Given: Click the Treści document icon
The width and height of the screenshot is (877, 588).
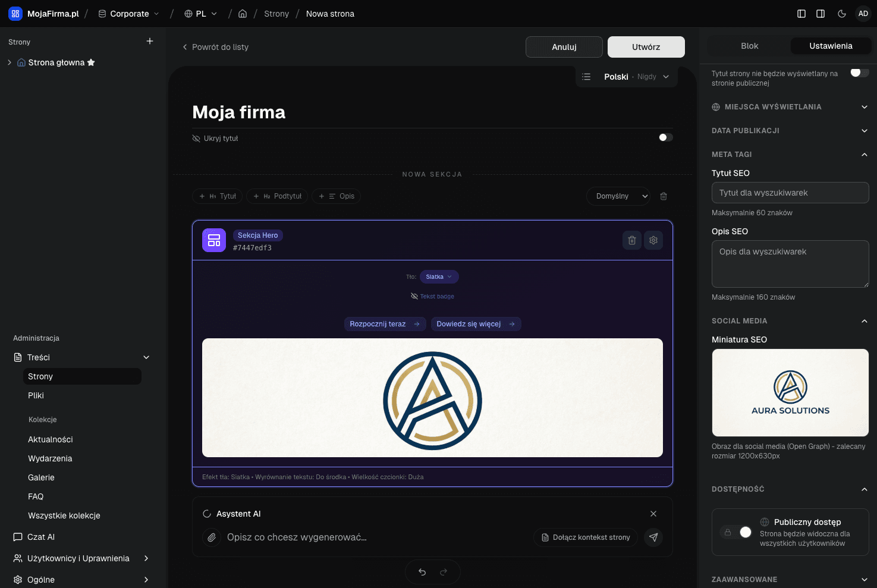Looking at the screenshot, I should click(x=18, y=357).
